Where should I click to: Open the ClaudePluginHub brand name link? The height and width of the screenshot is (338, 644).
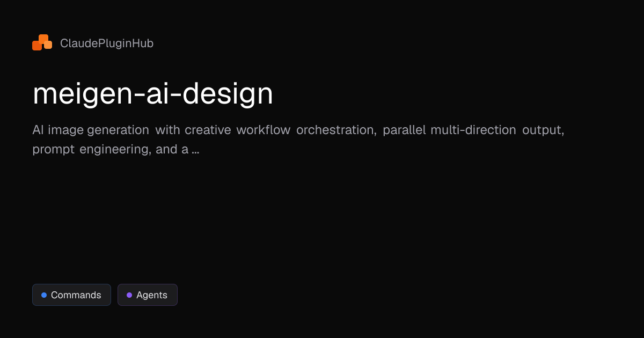coord(106,43)
